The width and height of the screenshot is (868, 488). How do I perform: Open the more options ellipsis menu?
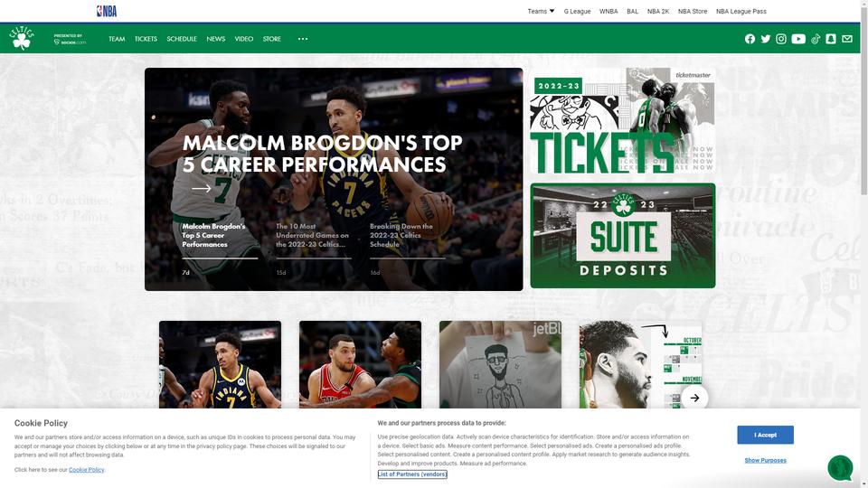303,39
